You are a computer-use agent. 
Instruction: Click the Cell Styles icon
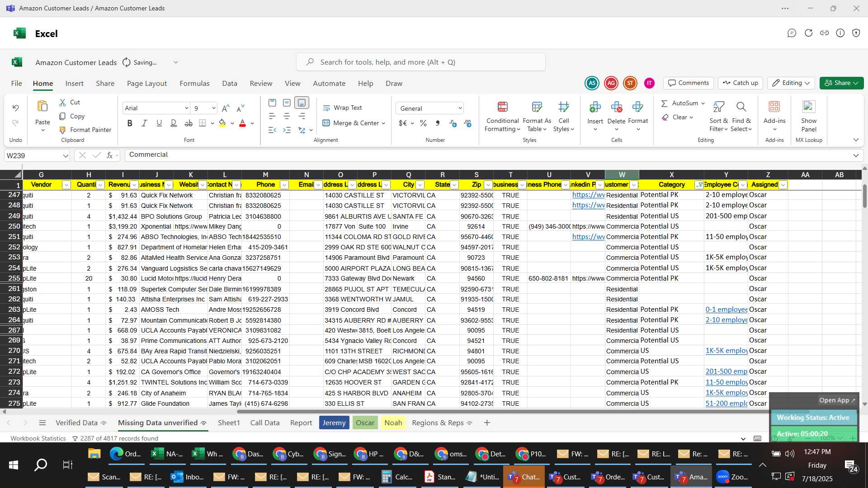click(x=564, y=107)
